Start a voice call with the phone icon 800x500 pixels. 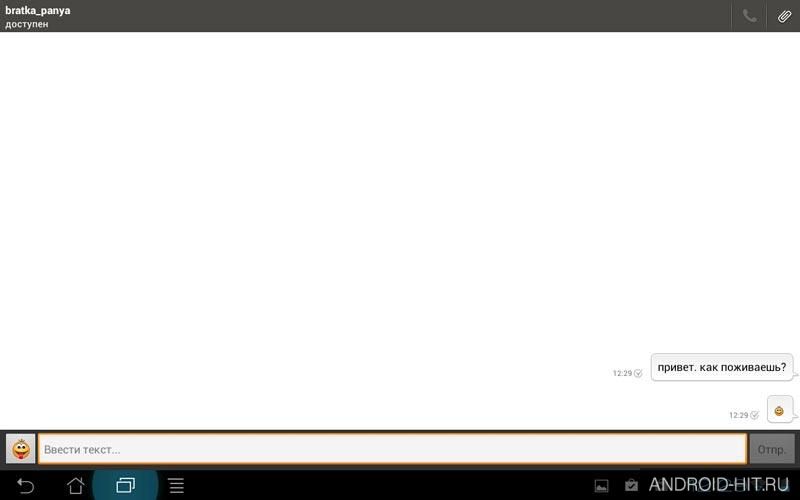[x=749, y=16]
